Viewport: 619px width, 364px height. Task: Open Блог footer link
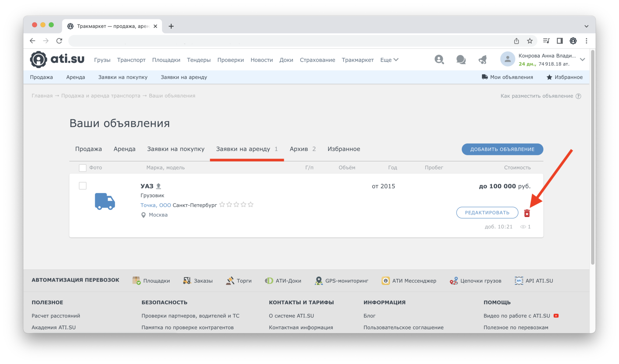(x=370, y=316)
